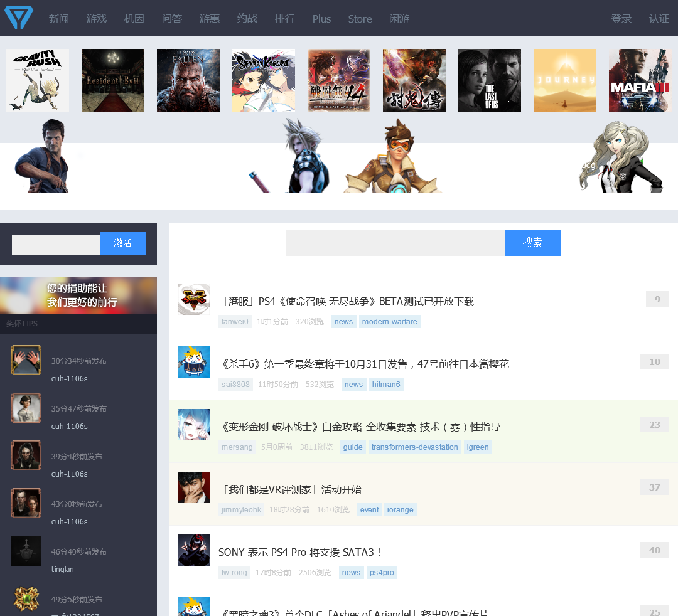Go to the 排行 rankings page
The width and height of the screenshot is (678, 616).
285,19
